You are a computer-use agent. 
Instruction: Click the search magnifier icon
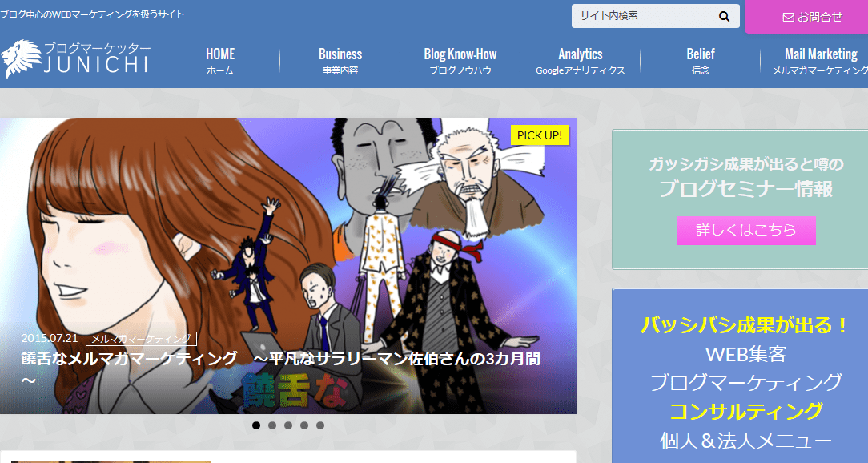(x=724, y=16)
